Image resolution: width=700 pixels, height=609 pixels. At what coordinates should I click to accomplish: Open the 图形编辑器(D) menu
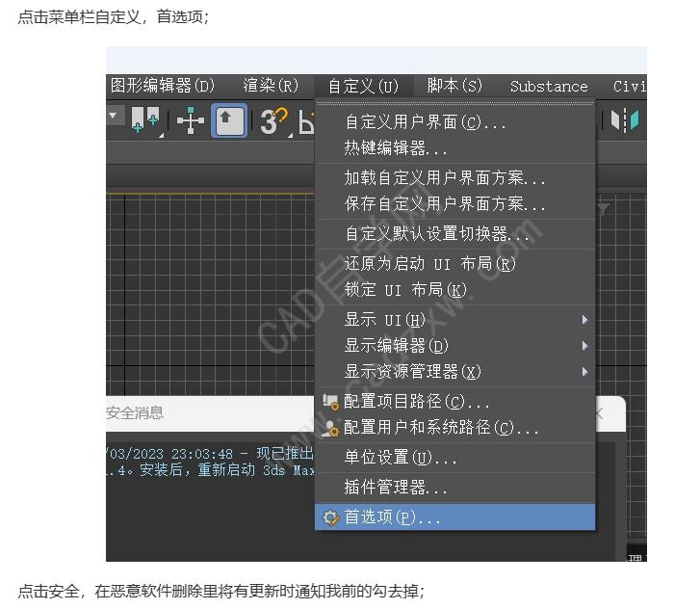(x=162, y=86)
